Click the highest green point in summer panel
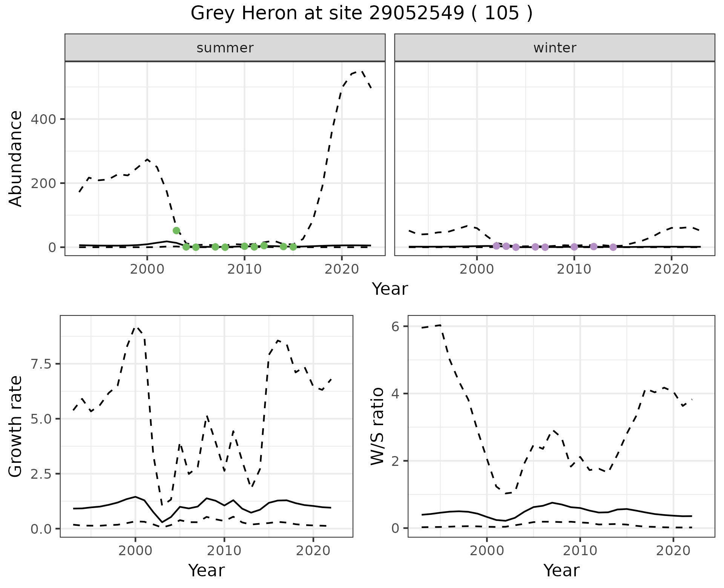 point(176,230)
